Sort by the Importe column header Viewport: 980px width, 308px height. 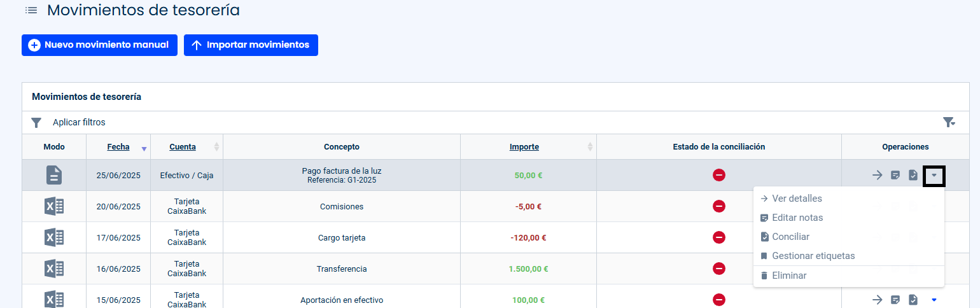click(x=524, y=147)
